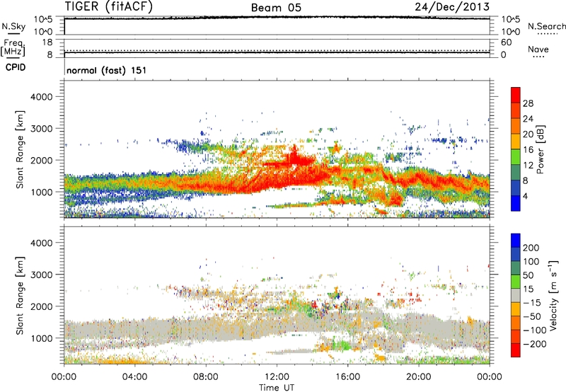Click the green 15–50 segment of Velocity colorbar

click(x=516, y=282)
